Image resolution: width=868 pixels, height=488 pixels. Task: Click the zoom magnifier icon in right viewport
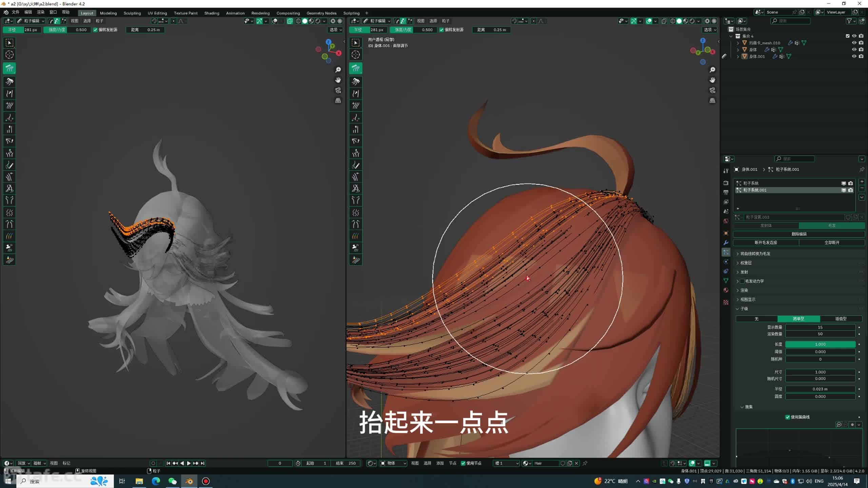pos(712,70)
